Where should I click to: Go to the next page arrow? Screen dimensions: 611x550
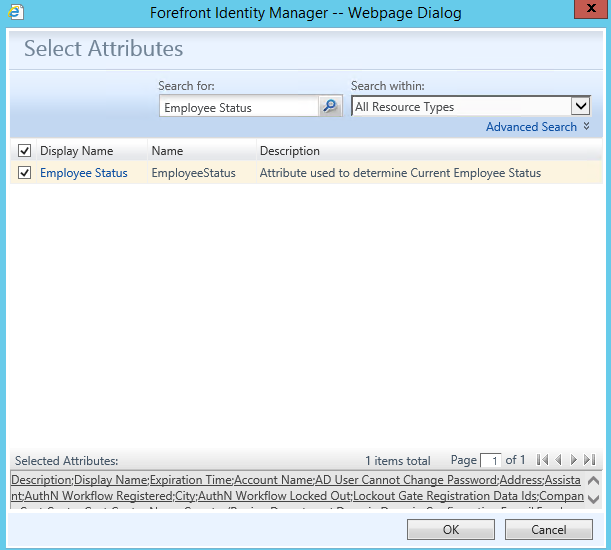click(x=573, y=460)
